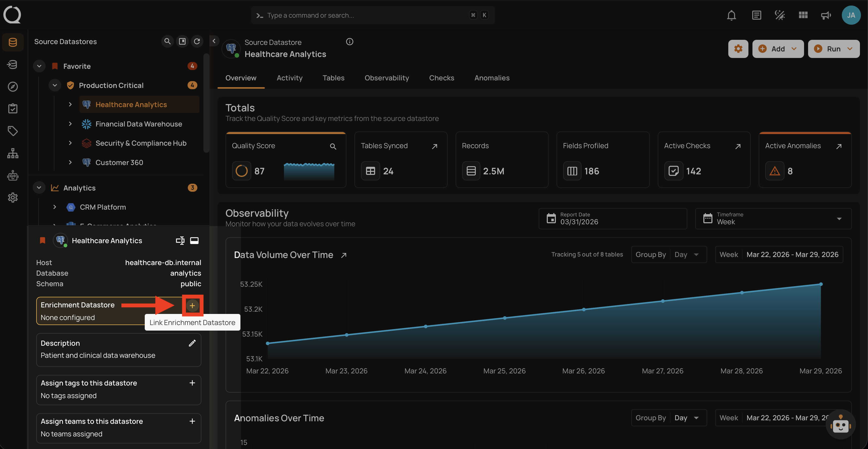Toggle favorite bookmark for Healthcare Analytics
This screenshot has height=449, width=868.
pyautogui.click(x=43, y=241)
